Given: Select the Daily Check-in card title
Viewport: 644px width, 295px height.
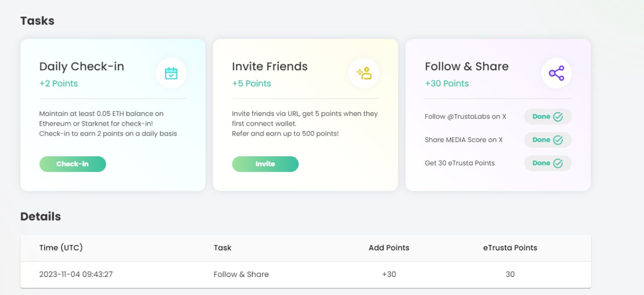Looking at the screenshot, I should tap(82, 66).
